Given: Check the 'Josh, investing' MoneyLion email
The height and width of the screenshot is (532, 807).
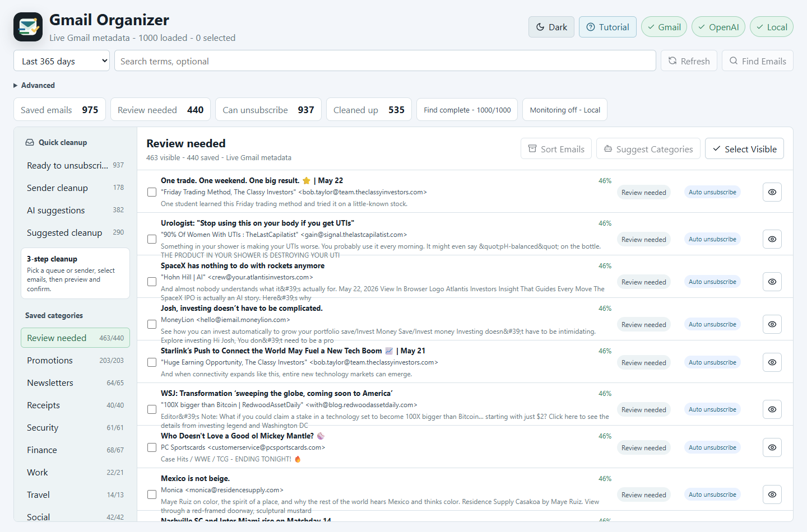Looking at the screenshot, I should pos(152,324).
